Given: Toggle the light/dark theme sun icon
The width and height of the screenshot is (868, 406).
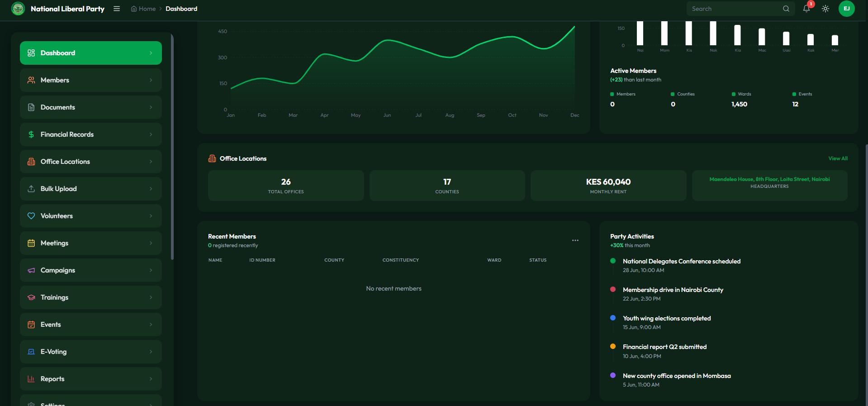Looking at the screenshot, I should 825,9.
